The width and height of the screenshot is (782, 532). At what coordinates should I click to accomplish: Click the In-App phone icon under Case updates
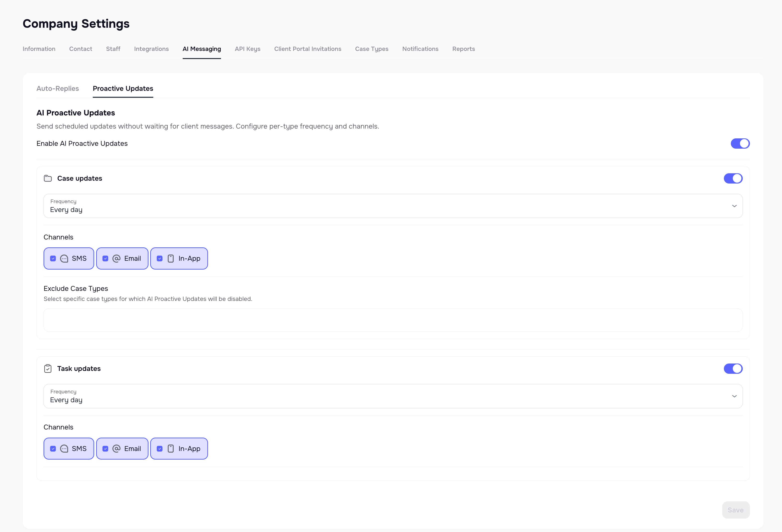pyautogui.click(x=171, y=258)
